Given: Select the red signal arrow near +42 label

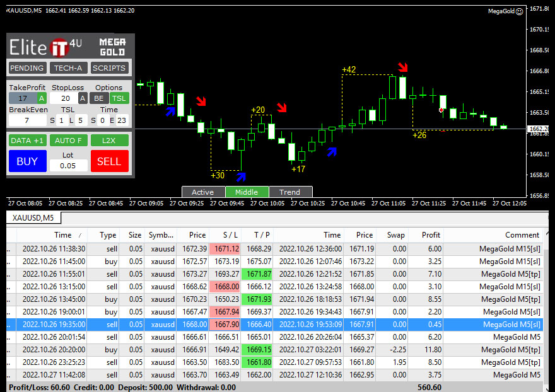Looking at the screenshot, I should coord(403,67).
